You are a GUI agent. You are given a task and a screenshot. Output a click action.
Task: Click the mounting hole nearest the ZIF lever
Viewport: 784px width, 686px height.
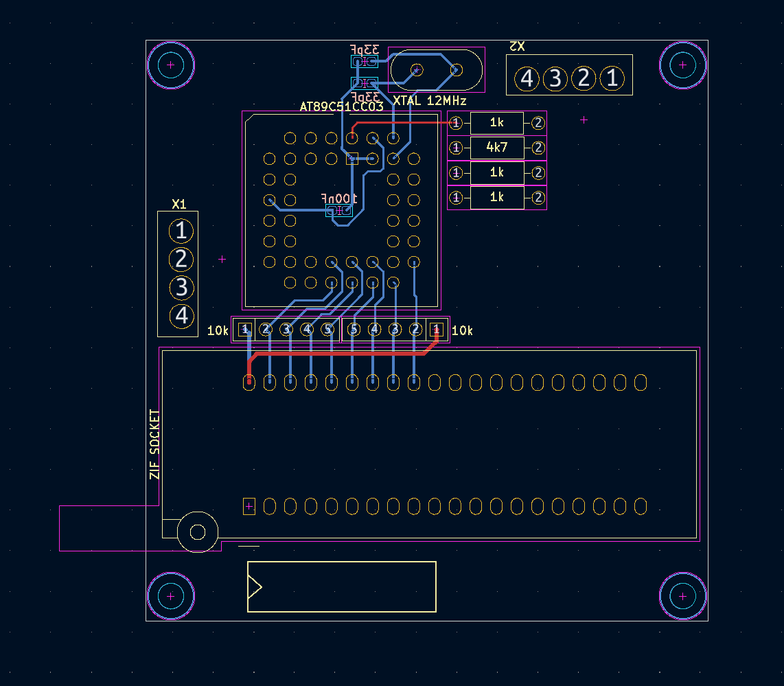170,596
